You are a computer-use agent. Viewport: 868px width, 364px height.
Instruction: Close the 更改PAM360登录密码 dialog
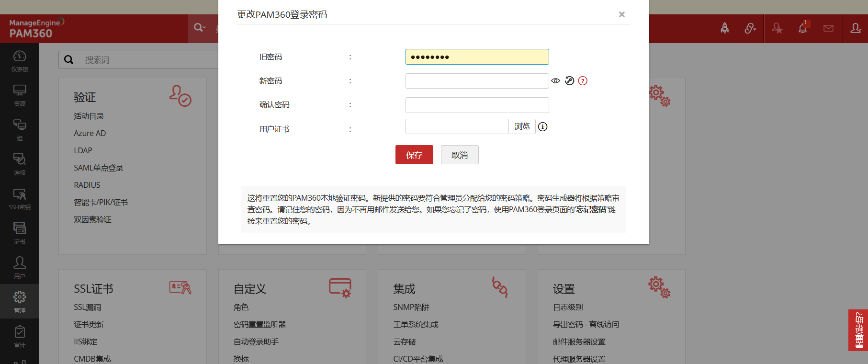pyautogui.click(x=621, y=14)
